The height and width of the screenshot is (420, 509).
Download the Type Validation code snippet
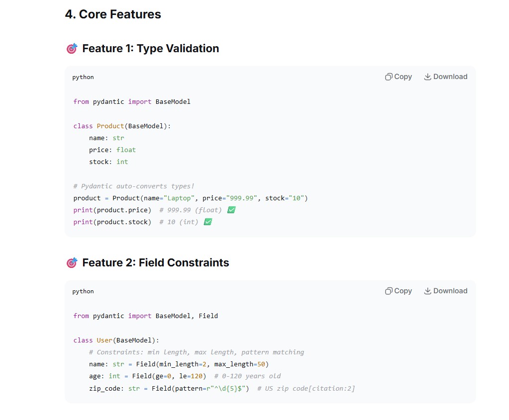pyautogui.click(x=446, y=77)
